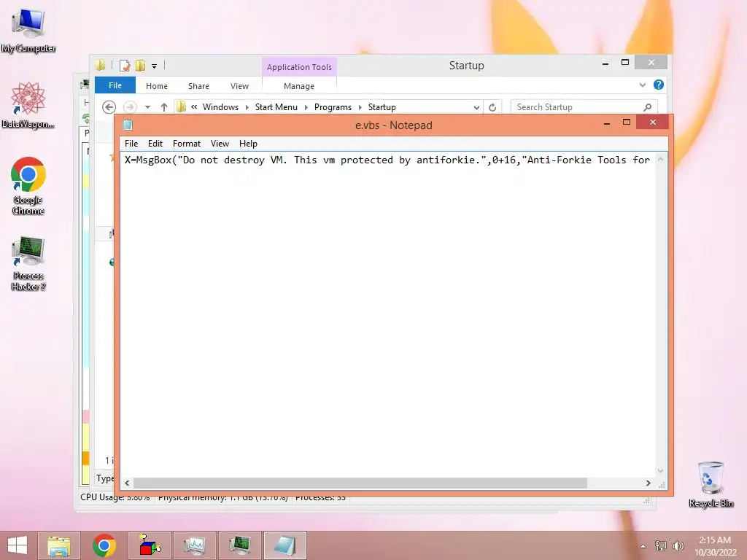
Task: Open Chrome from the taskbar
Action: click(x=104, y=545)
